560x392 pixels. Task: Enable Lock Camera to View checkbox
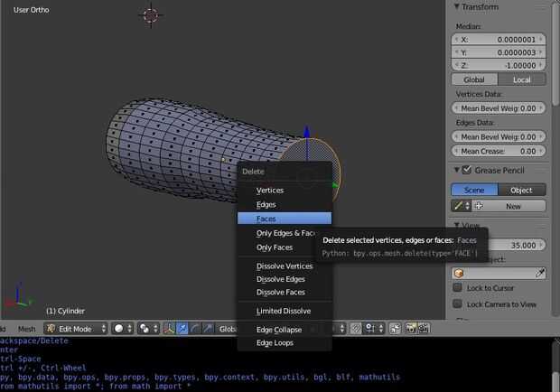[458, 304]
